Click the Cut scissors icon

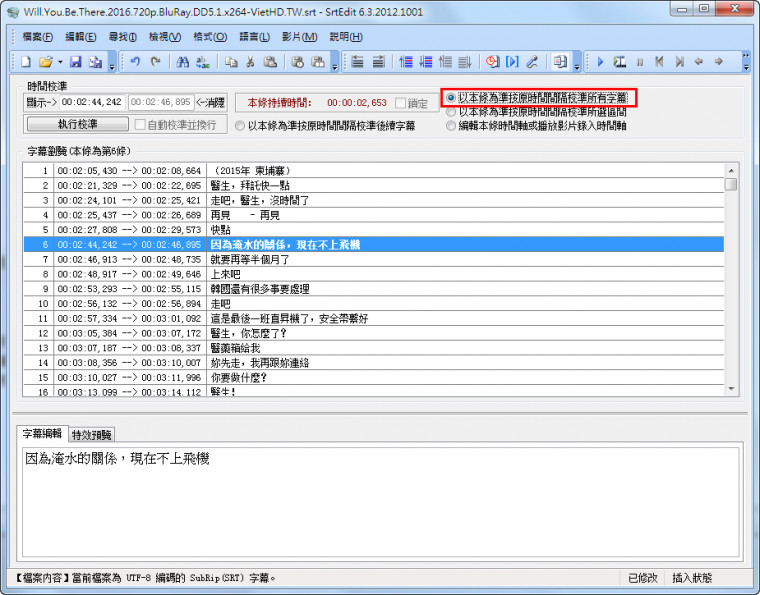pyautogui.click(x=250, y=62)
